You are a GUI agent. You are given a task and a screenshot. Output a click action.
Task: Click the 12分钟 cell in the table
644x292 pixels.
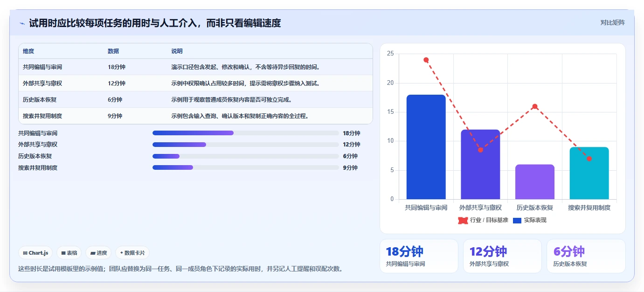click(117, 83)
